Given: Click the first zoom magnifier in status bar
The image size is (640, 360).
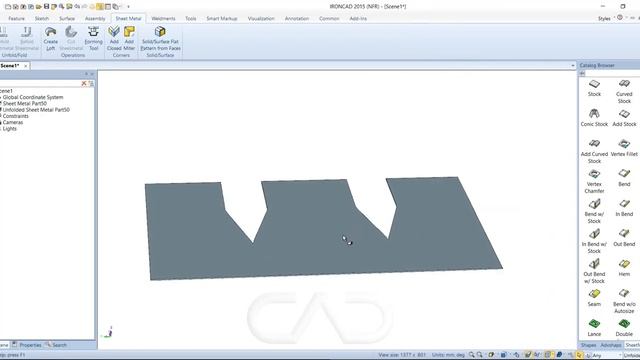Looking at the screenshot, I should 472,355.
